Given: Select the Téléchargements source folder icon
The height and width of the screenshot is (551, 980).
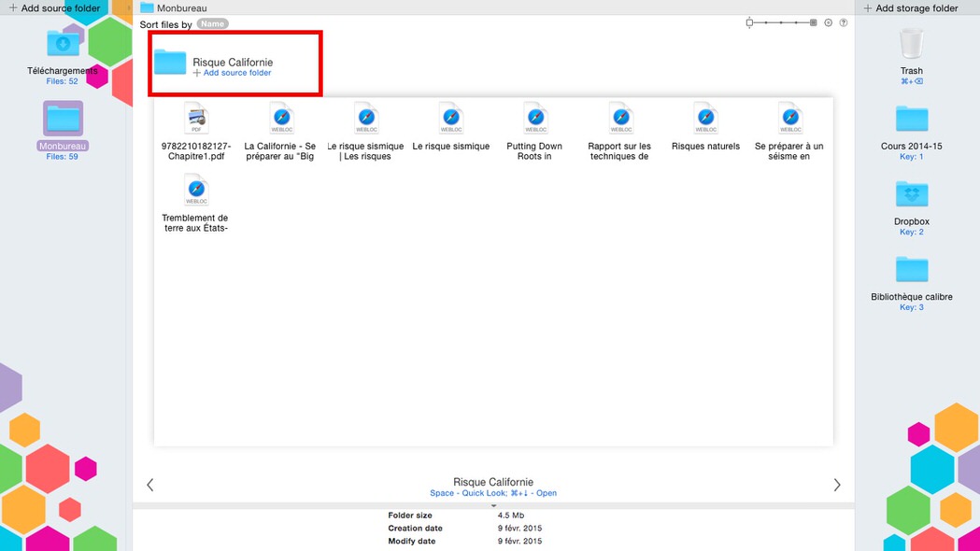Looking at the screenshot, I should point(63,45).
